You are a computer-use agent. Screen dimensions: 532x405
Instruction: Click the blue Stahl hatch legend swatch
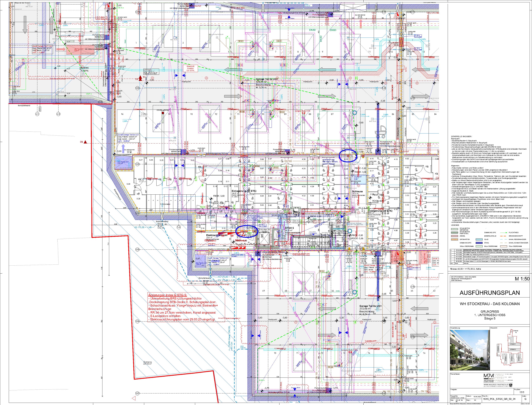tap(479, 243)
